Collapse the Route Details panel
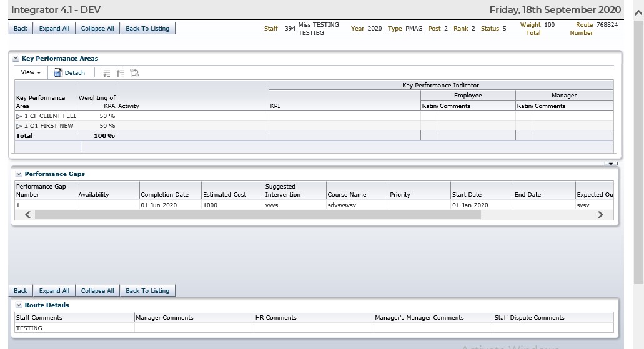 coord(19,305)
